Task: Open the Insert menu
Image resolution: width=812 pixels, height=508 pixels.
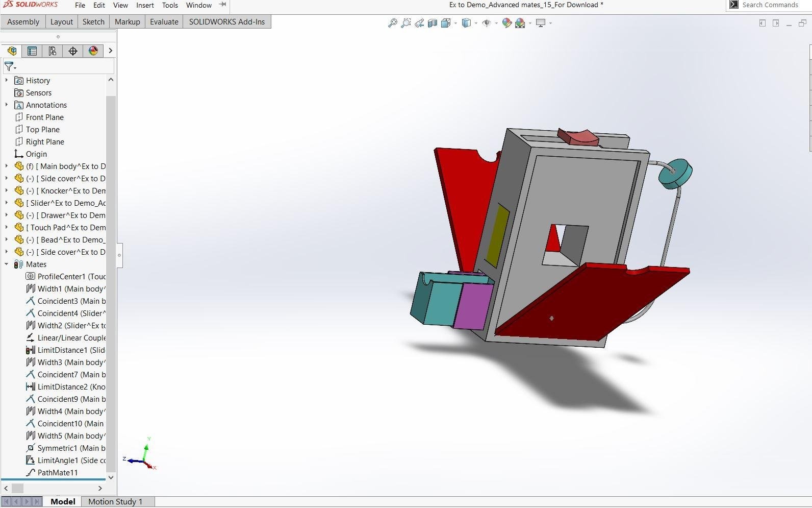Action: point(145,5)
